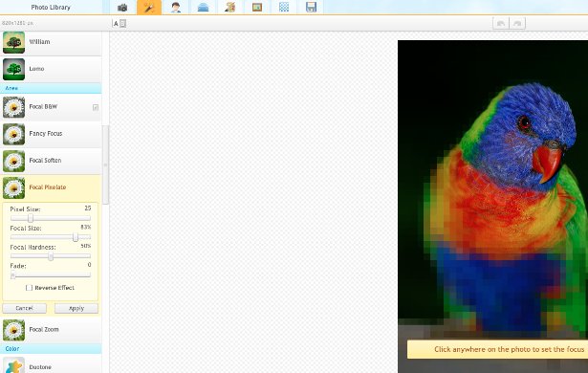The width and height of the screenshot is (588, 373).
Task: Click the Cancel button
Action: 24,309
